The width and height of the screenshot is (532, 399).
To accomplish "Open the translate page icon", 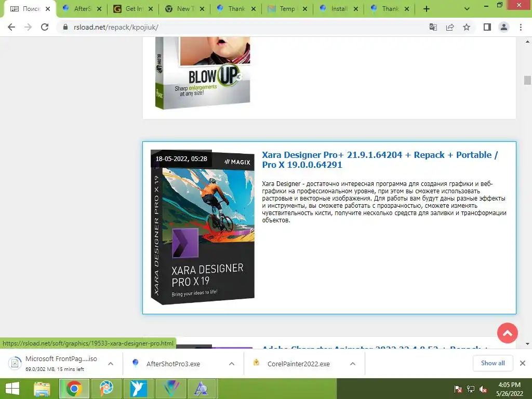I will coord(433,27).
